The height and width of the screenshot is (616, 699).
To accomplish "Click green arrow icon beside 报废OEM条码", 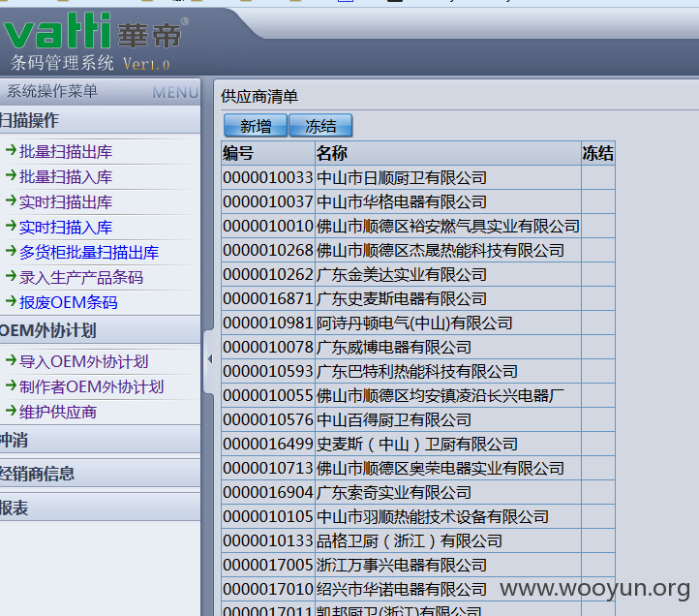I will pyautogui.click(x=12, y=301).
